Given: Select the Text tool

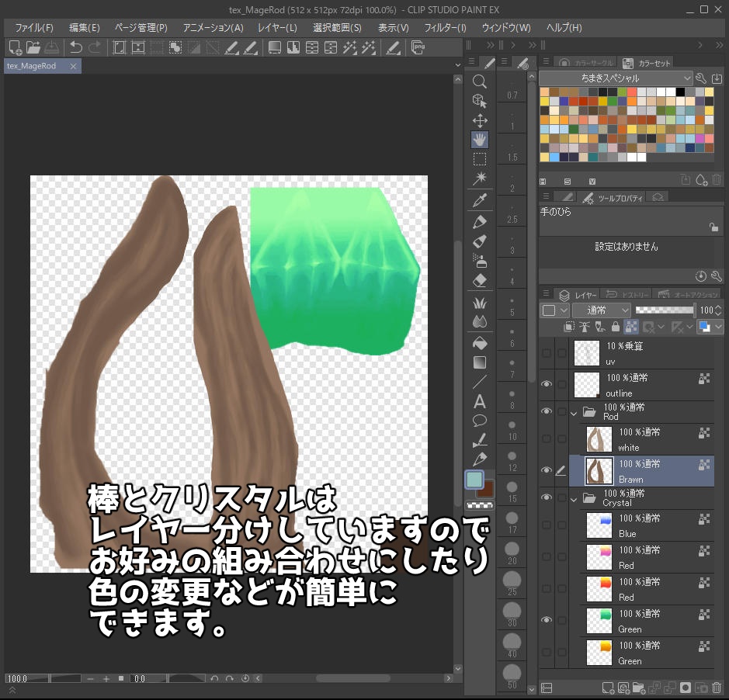Looking at the screenshot, I should pyautogui.click(x=479, y=402).
